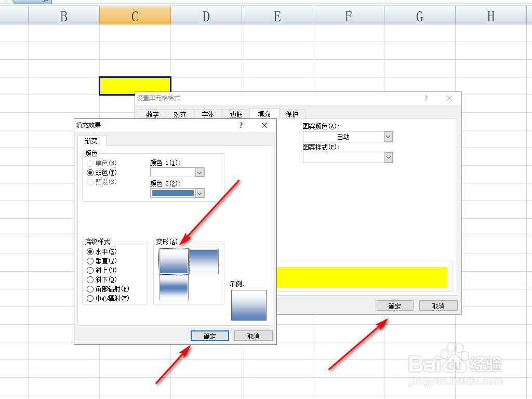
Task: Select the 单色 one-color option
Action: (89, 163)
